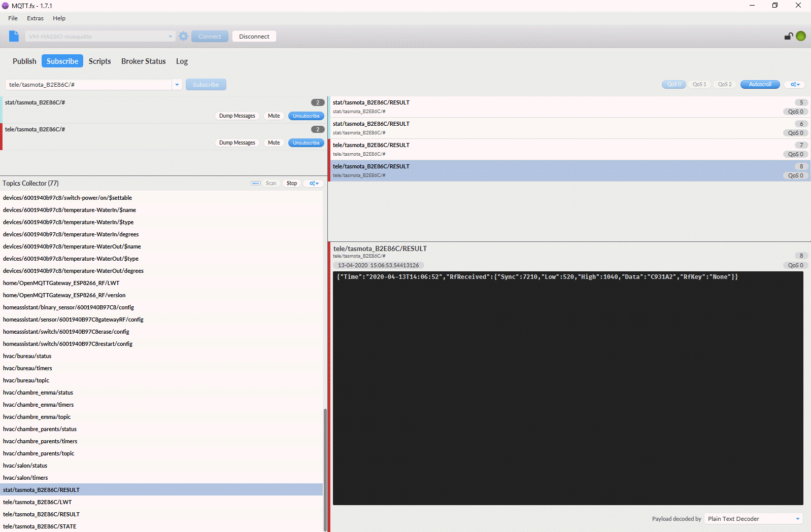Open subscribe options gear menu beside Autoscroll
This screenshot has height=532, width=811.
[795, 85]
